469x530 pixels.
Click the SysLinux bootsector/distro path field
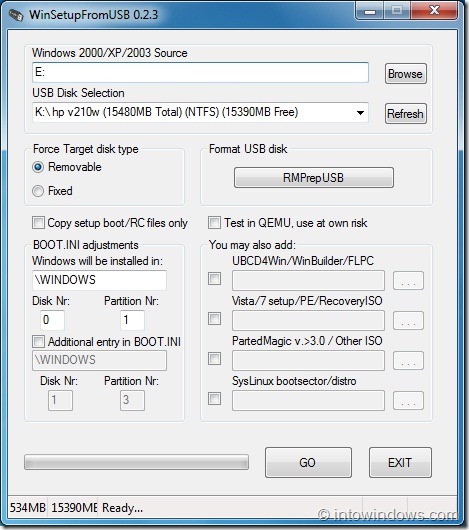[x=308, y=401]
